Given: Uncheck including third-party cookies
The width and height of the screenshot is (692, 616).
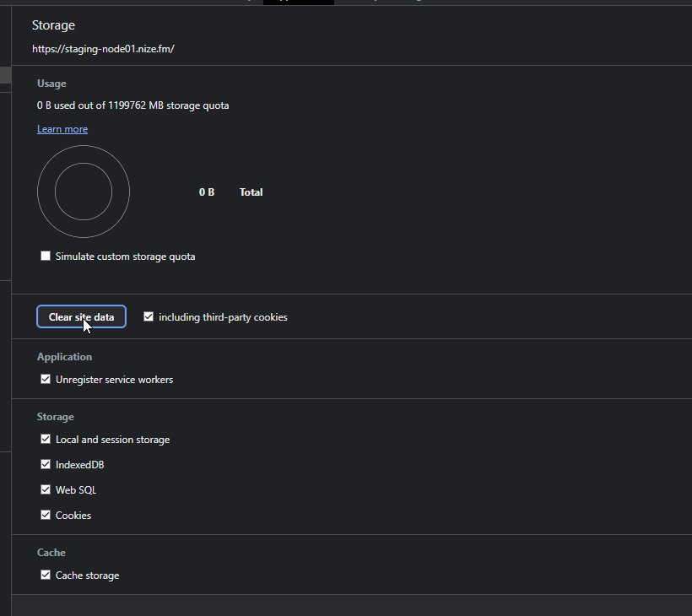Looking at the screenshot, I should tap(149, 317).
